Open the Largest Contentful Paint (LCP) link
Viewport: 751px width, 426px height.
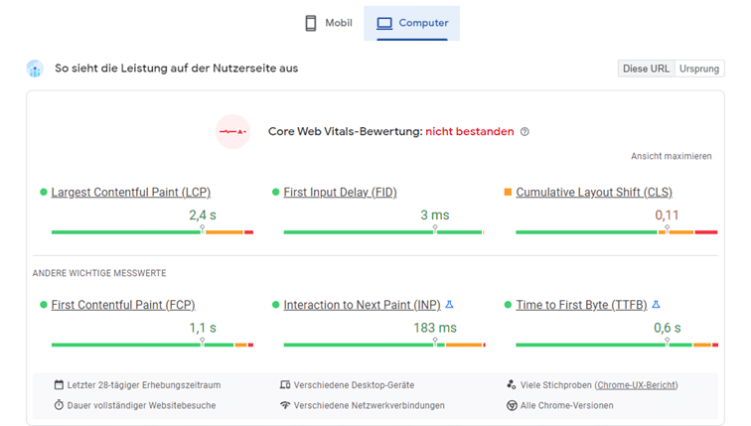[131, 192]
